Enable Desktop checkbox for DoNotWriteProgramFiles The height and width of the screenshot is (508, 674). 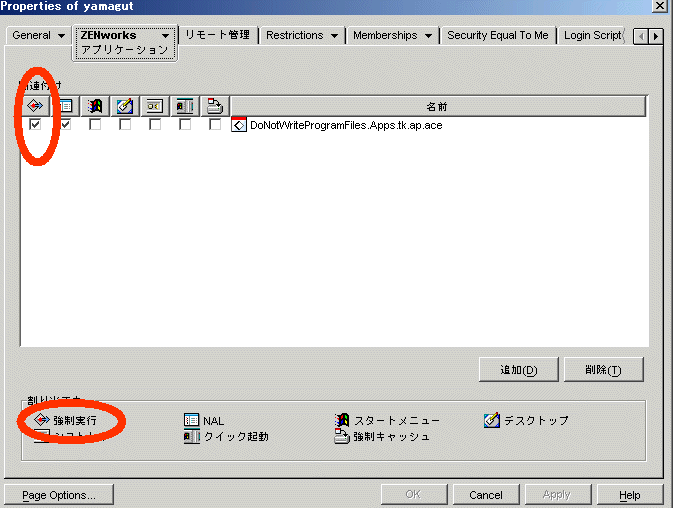click(125, 125)
